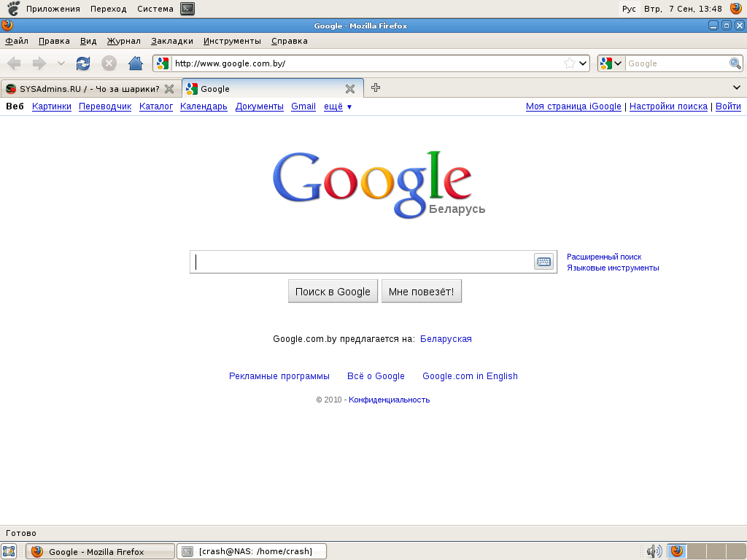Close the Google tab
The width and height of the screenshot is (747, 560).
[x=350, y=89]
